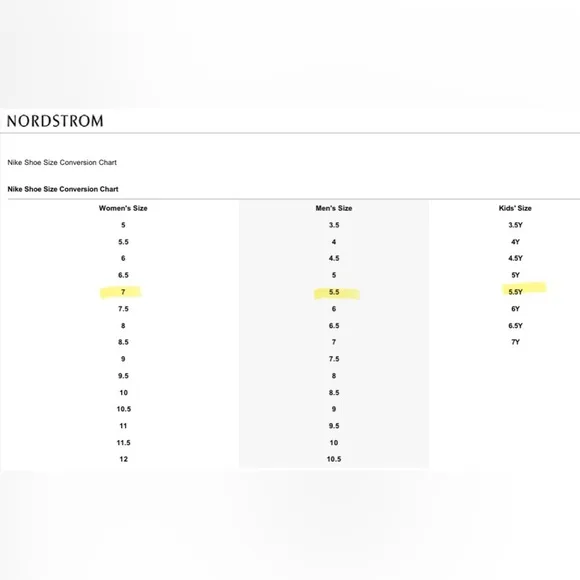Click the Women's Size column header
The image size is (580, 580).
pos(123,208)
